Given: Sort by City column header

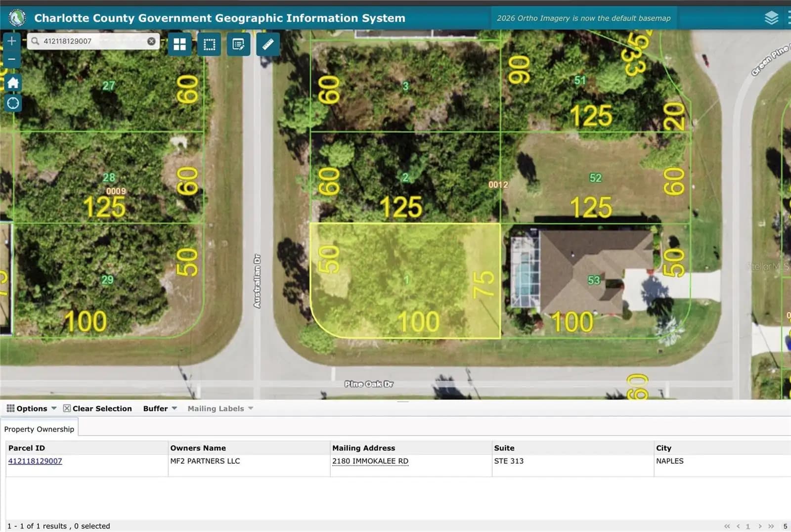Looking at the screenshot, I should tap(722, 448).
